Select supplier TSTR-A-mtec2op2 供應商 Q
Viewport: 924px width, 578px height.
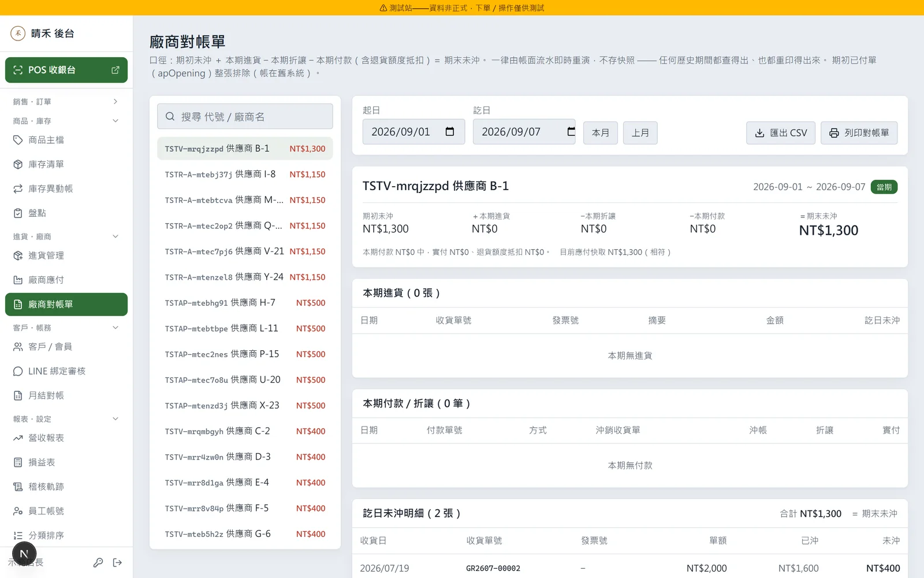pyautogui.click(x=245, y=225)
